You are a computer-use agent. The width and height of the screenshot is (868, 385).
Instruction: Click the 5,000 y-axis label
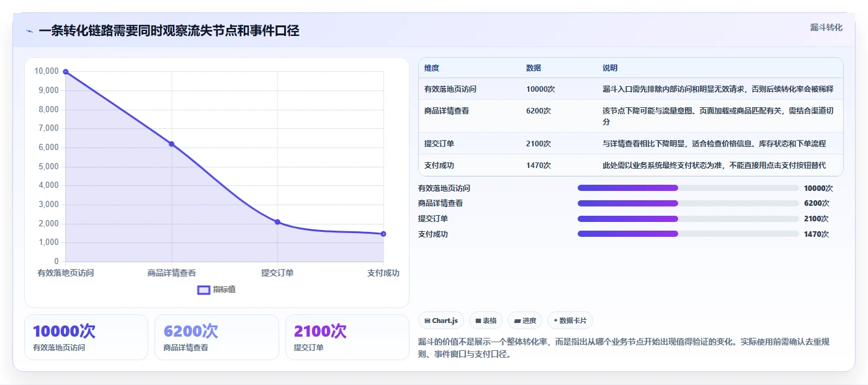(48, 167)
